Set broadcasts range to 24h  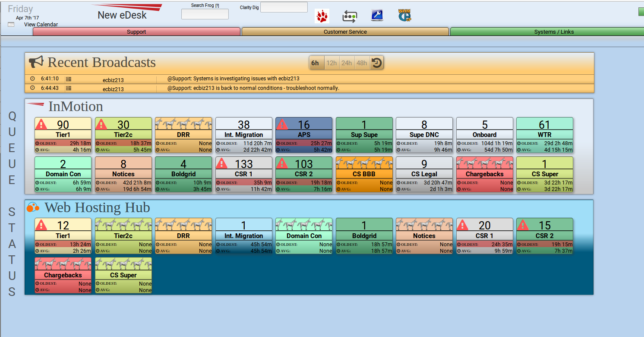[347, 63]
